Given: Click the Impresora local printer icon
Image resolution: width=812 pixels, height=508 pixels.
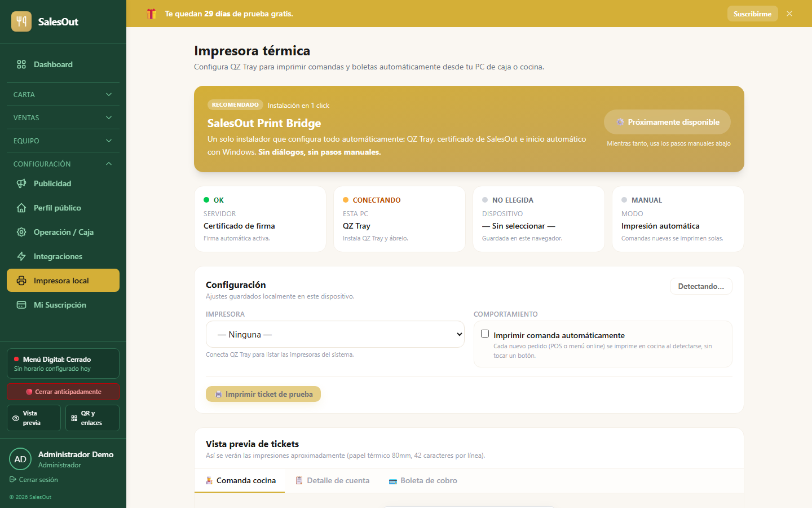Looking at the screenshot, I should tap(21, 281).
